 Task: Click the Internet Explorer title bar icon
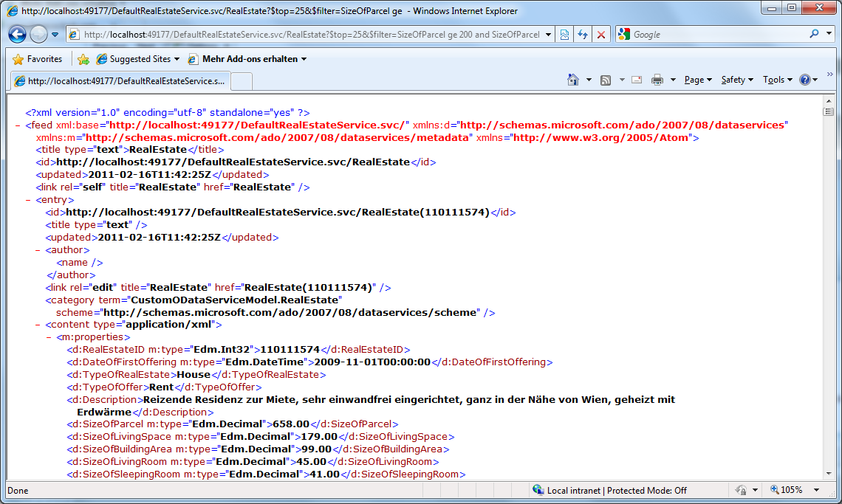click(12, 11)
